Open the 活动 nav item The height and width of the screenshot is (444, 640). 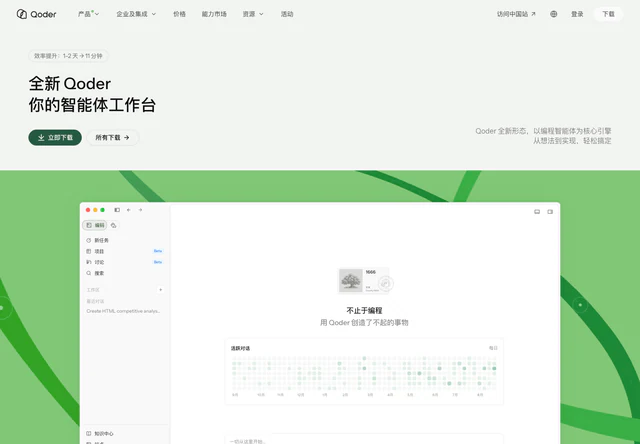click(287, 14)
